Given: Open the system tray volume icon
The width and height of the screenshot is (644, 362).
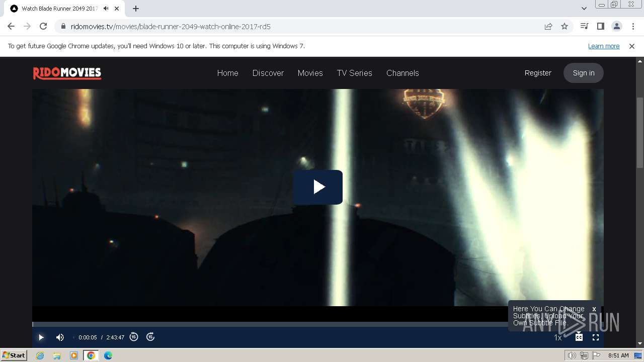Looking at the screenshot, I should (x=572, y=355).
